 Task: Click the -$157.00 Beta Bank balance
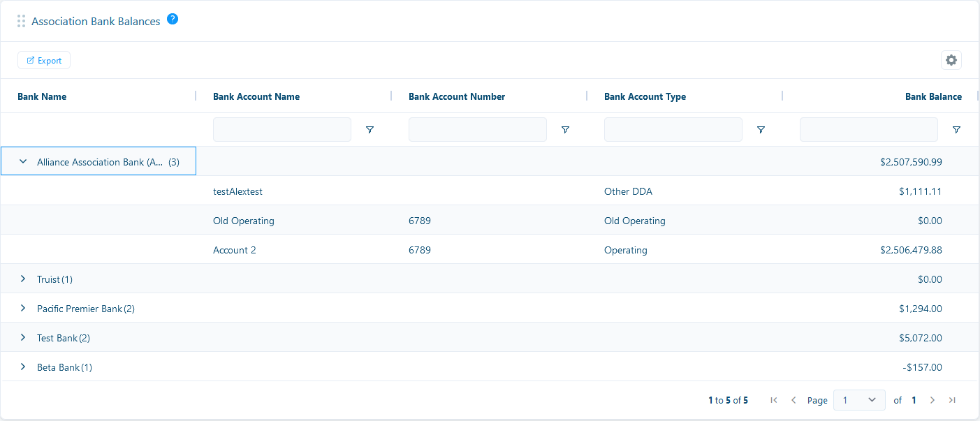tap(922, 367)
